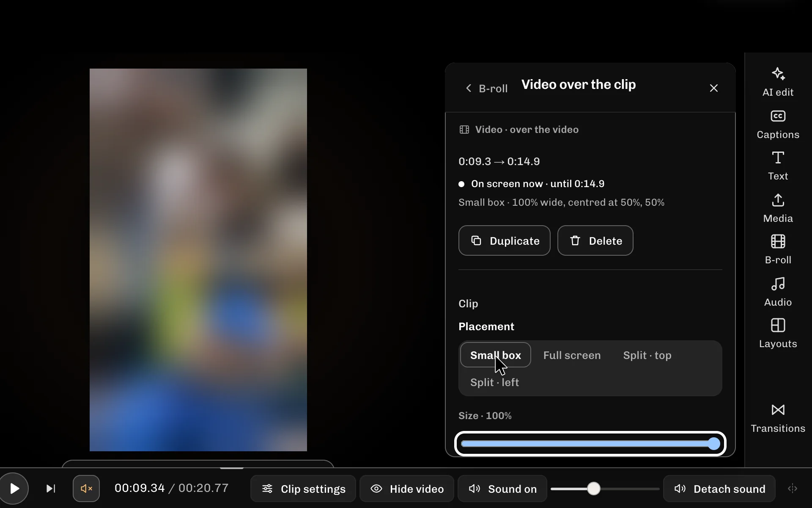Click the timeline panel drag handle
This screenshot has height=508, width=812.
click(232, 468)
